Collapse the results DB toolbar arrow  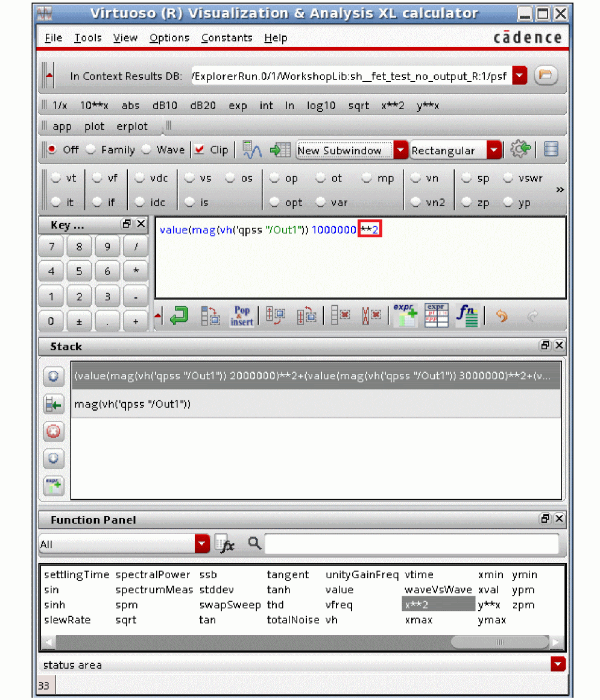tap(49, 75)
